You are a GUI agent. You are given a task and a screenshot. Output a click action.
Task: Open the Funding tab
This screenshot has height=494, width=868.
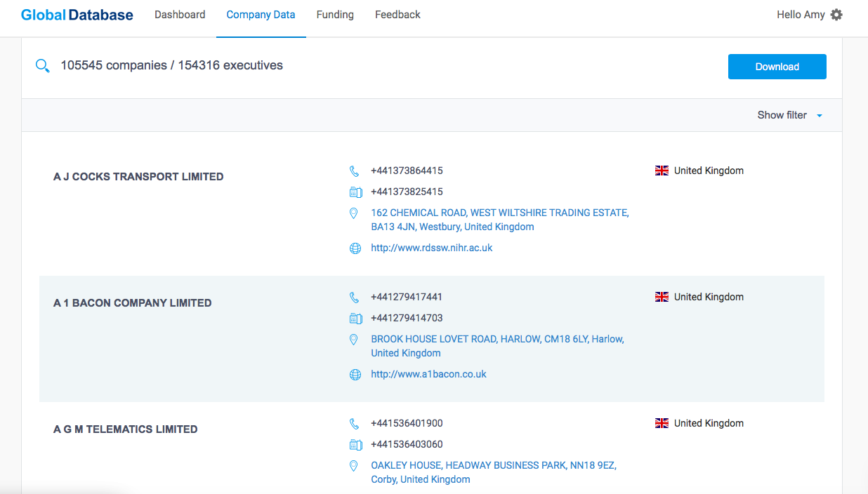(335, 15)
